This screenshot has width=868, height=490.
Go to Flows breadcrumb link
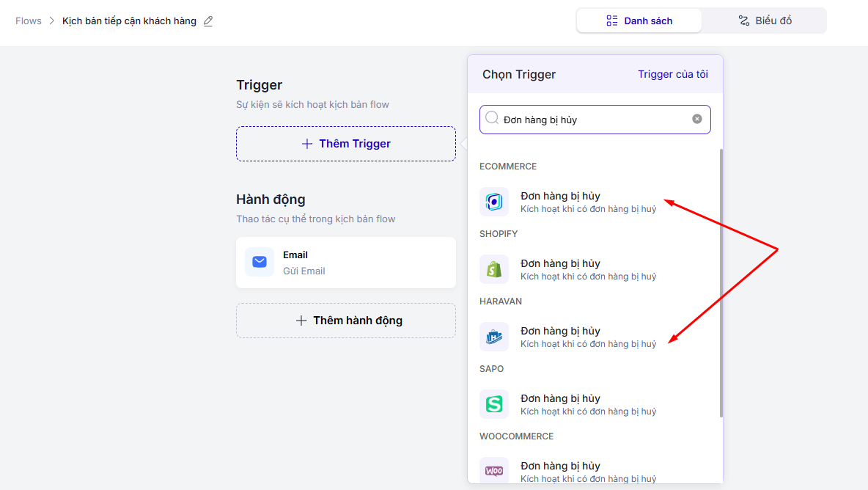[29, 21]
